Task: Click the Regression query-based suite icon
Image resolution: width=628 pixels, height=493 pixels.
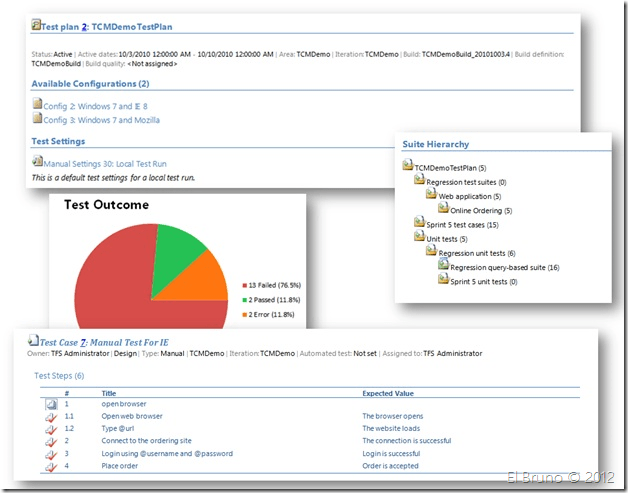Action: [x=443, y=266]
